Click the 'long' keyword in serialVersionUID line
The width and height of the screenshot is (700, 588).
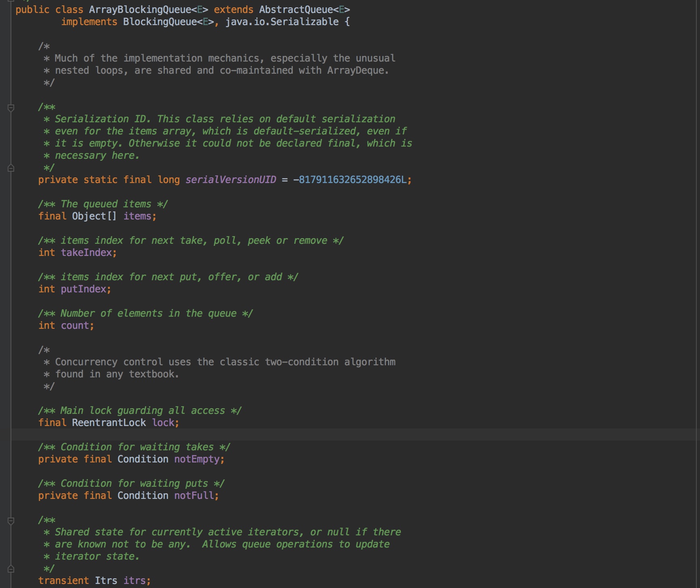click(169, 180)
